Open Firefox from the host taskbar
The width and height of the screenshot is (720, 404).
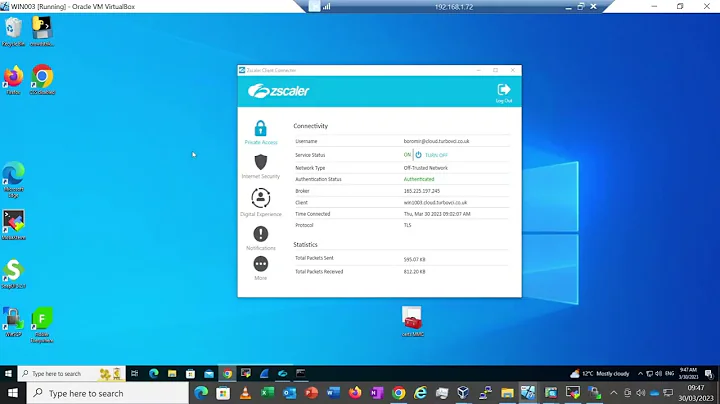click(x=355, y=393)
